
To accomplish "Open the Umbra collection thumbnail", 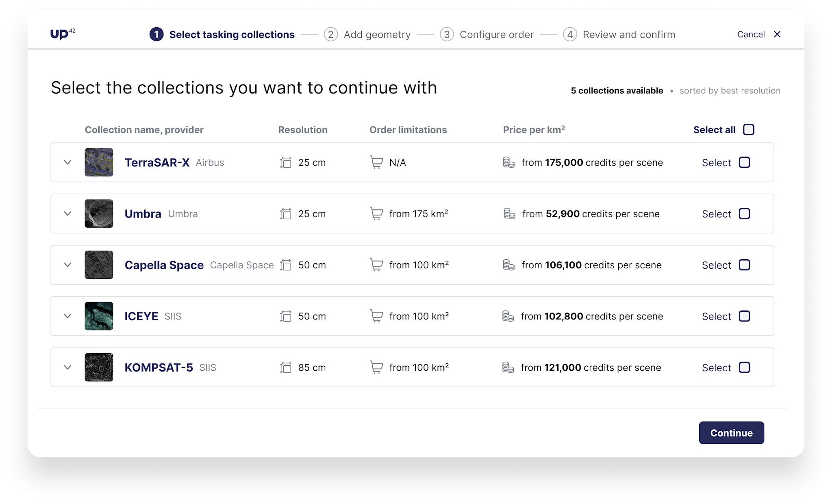I will point(99,214).
